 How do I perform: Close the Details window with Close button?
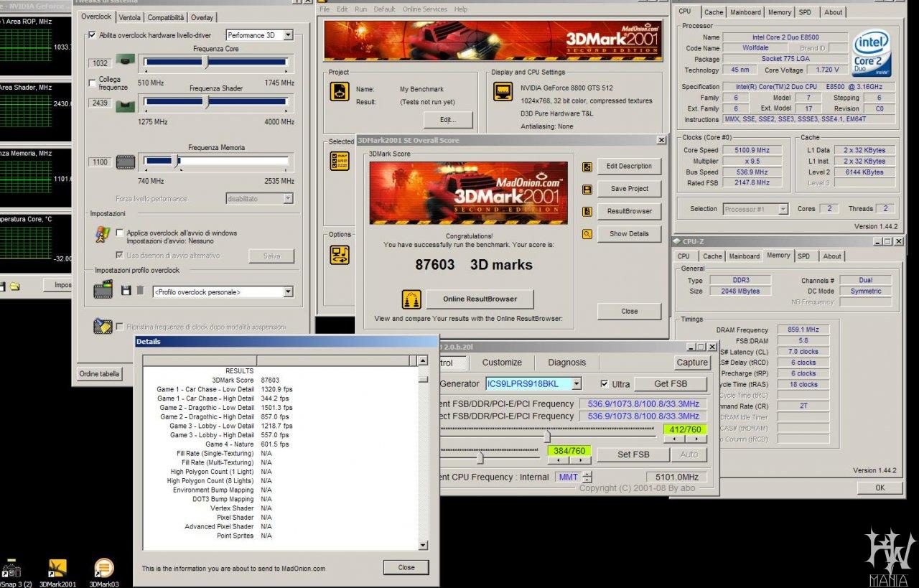(406, 567)
